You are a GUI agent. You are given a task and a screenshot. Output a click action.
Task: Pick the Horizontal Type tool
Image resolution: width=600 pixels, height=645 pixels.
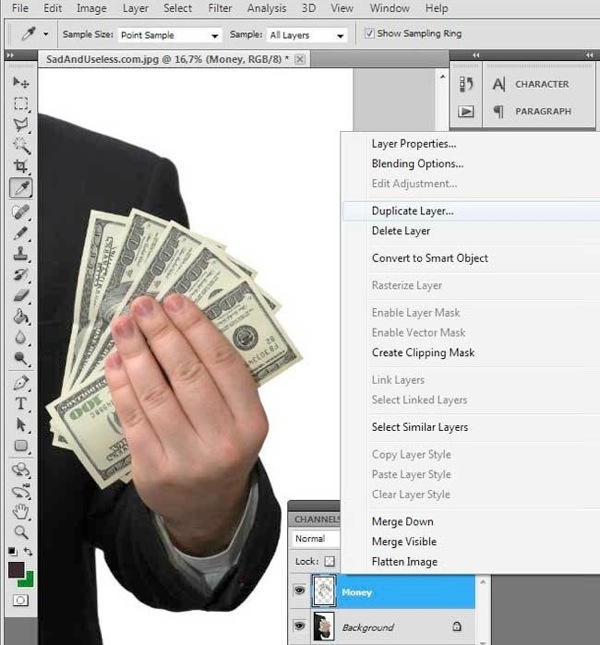21,403
